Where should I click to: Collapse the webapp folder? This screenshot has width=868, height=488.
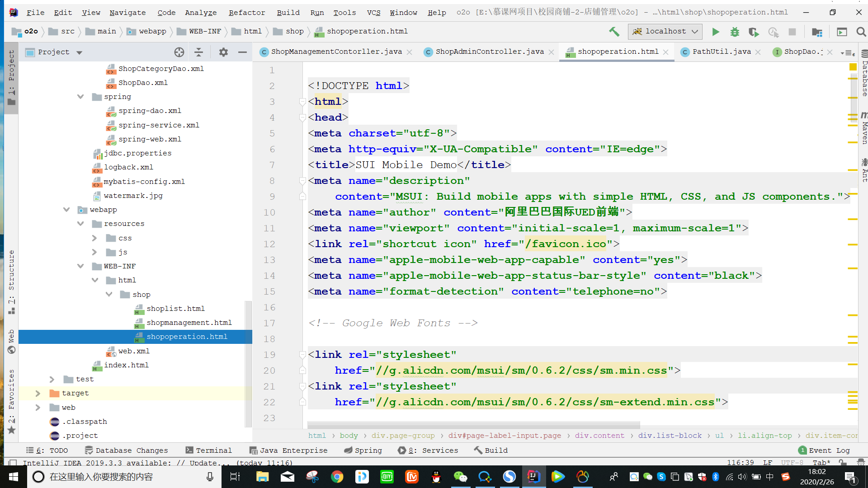66,210
